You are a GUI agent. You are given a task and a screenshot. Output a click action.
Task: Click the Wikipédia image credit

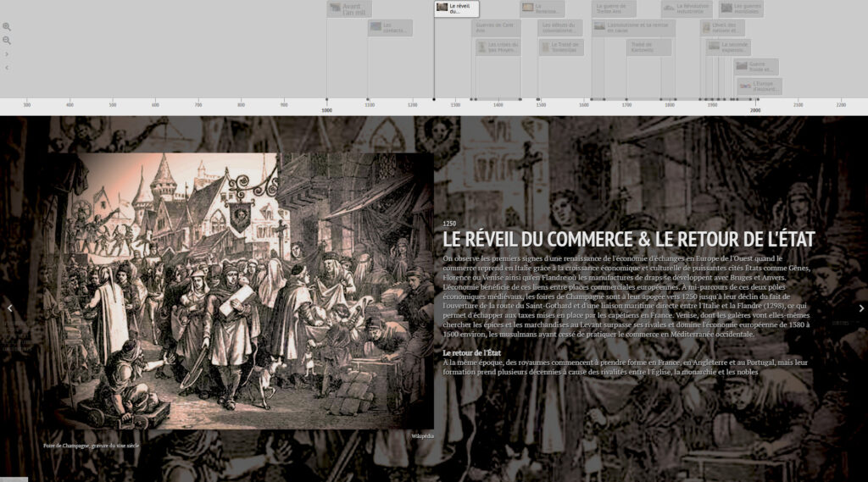422,436
